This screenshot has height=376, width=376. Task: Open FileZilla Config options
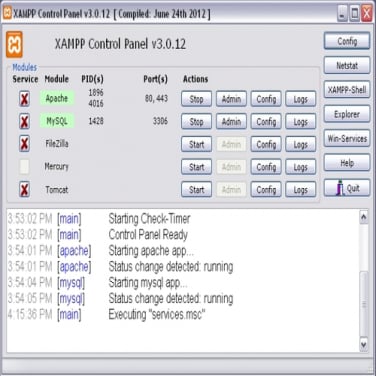pos(266,144)
